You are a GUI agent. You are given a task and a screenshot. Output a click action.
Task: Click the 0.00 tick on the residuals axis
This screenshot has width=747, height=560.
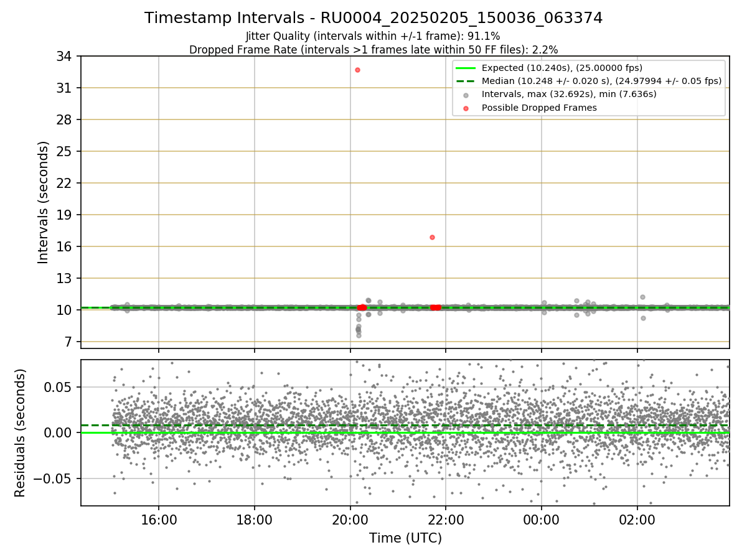(x=59, y=433)
